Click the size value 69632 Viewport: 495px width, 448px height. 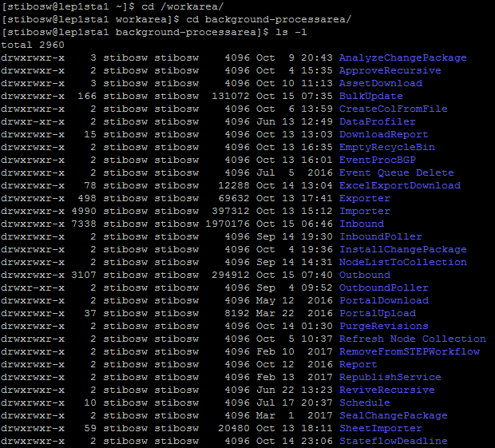tap(234, 199)
